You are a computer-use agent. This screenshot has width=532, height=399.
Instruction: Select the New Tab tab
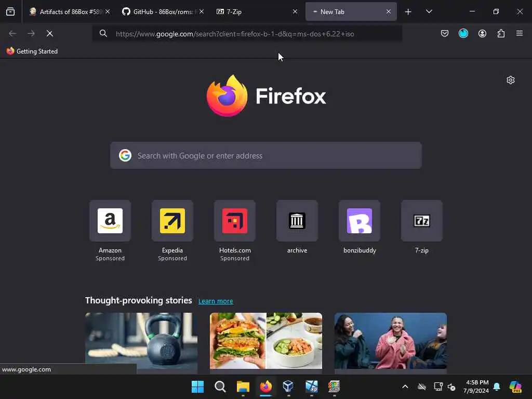click(351, 11)
